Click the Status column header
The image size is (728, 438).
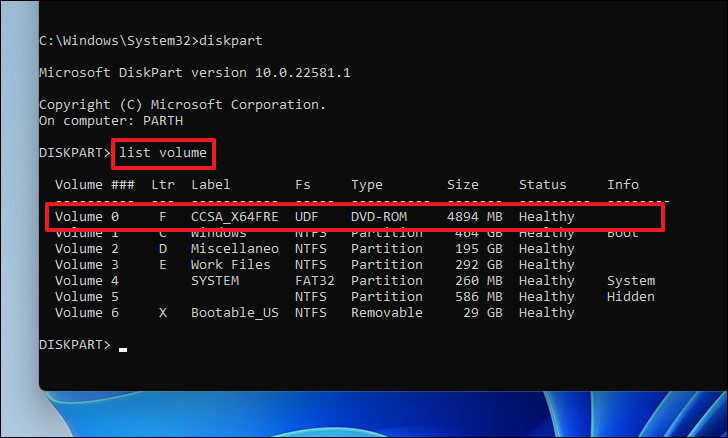click(542, 185)
